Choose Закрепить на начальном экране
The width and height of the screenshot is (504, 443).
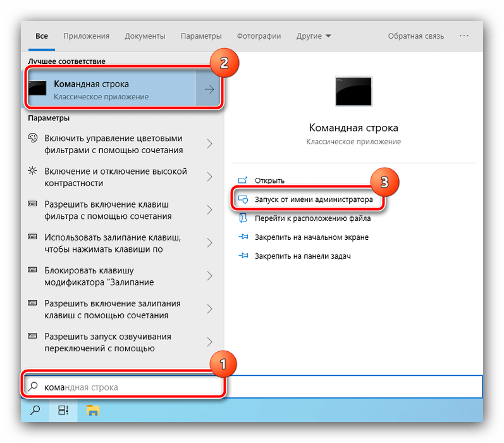312,237
